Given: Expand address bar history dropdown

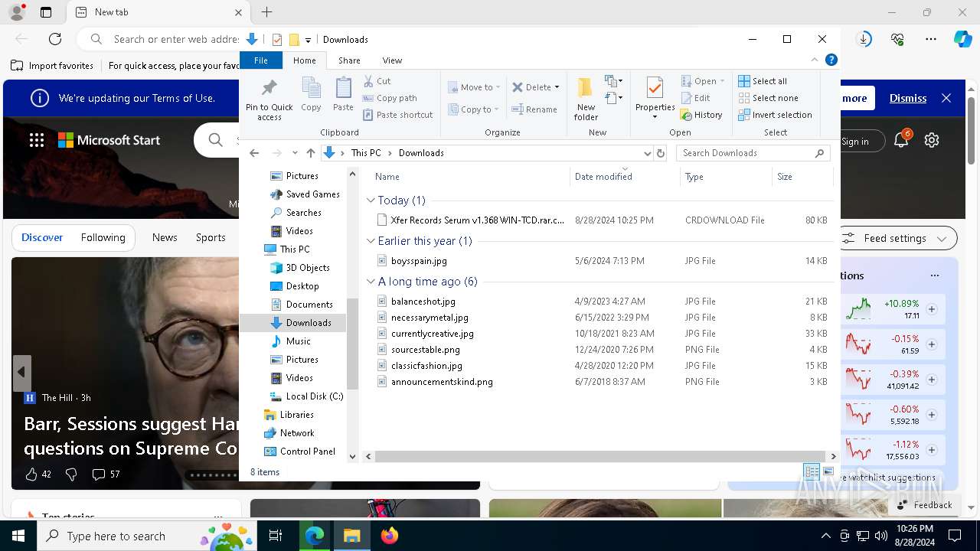Looking at the screenshot, I should (x=648, y=153).
